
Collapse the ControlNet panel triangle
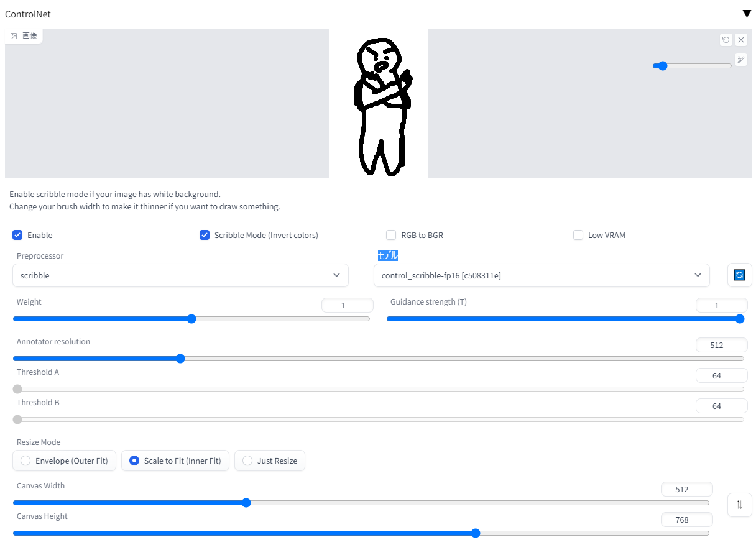point(747,14)
